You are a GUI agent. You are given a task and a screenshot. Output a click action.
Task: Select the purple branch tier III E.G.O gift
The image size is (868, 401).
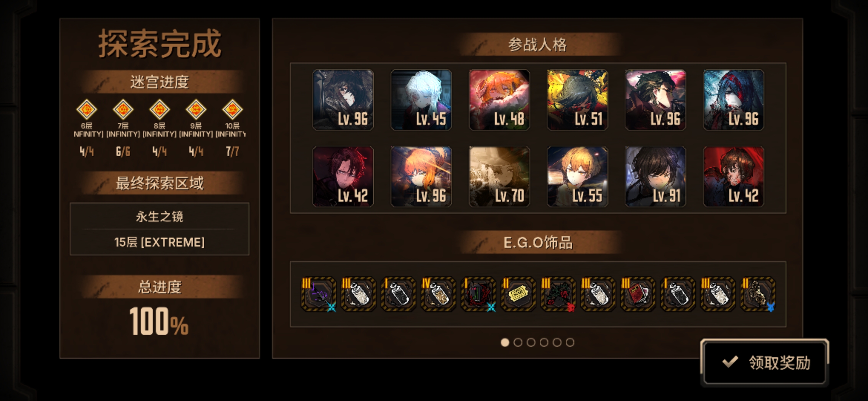pos(319,294)
